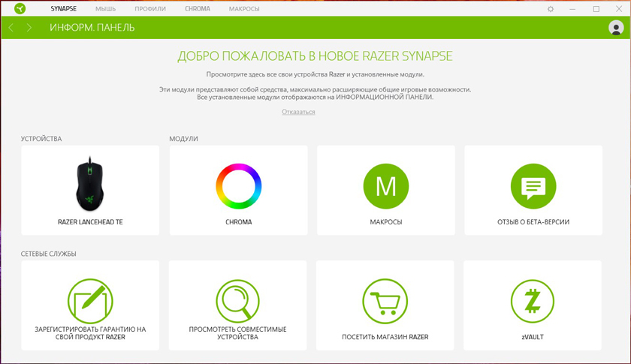Click the compatible devices magnifier icon

[x=238, y=301]
